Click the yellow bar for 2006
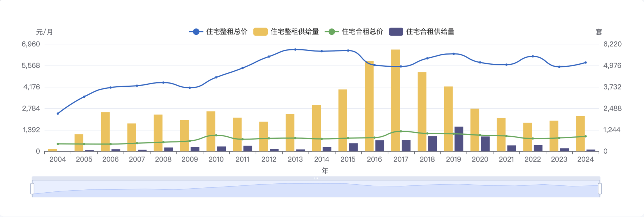Image resolution: width=644 pixels, height=217 pixels. click(x=105, y=132)
